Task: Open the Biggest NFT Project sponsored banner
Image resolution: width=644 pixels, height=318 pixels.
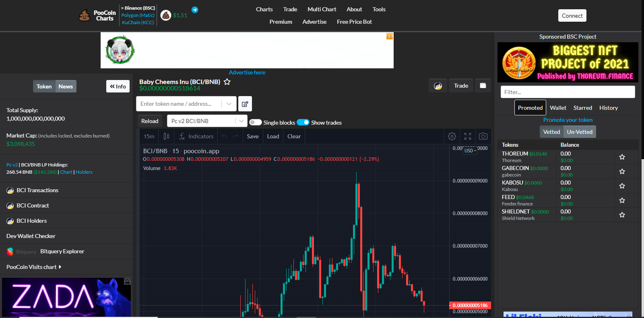Action: click(x=568, y=62)
